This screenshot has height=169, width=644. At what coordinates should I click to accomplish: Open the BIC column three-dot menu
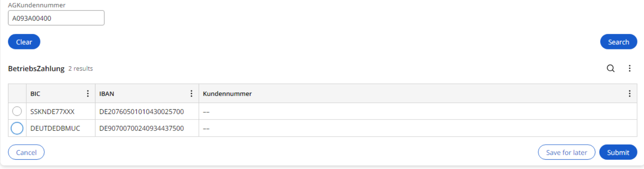click(x=88, y=94)
